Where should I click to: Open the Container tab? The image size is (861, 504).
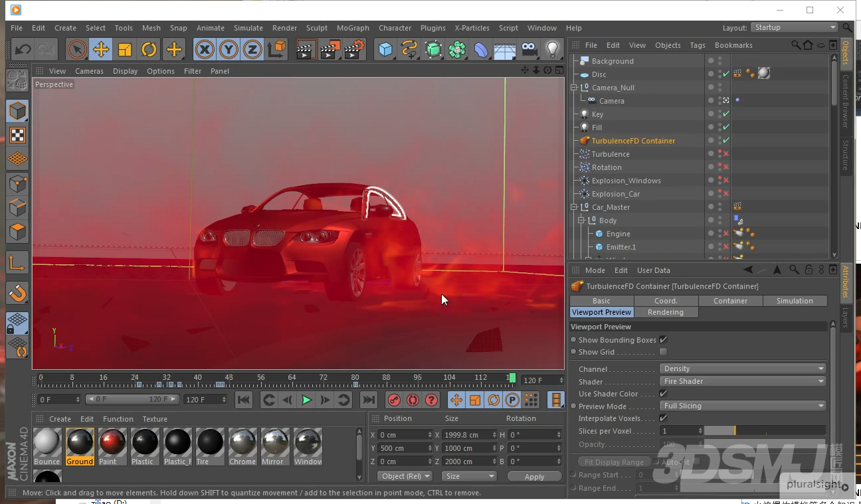coord(730,301)
